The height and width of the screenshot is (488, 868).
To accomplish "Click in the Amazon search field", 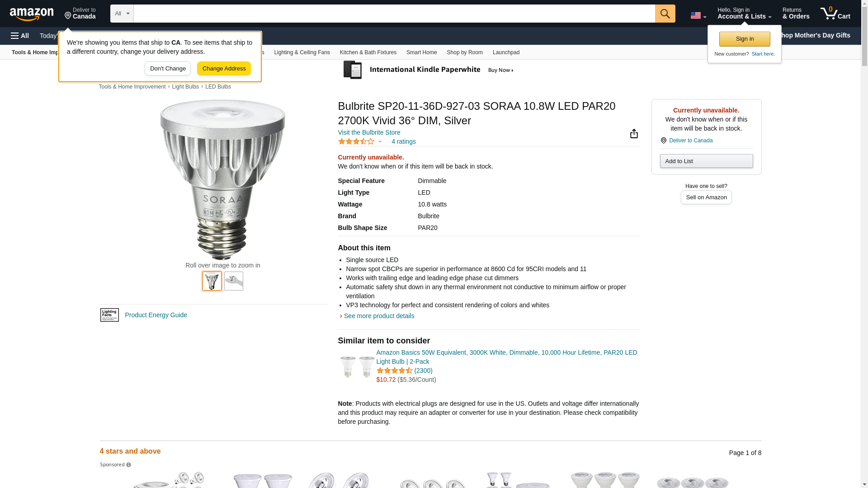I will click(394, 14).
